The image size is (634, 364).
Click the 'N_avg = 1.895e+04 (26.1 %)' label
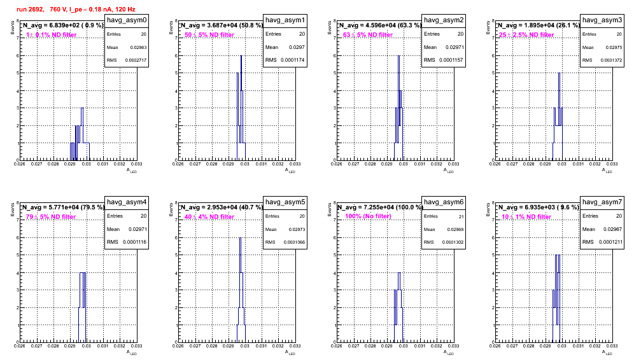point(539,25)
